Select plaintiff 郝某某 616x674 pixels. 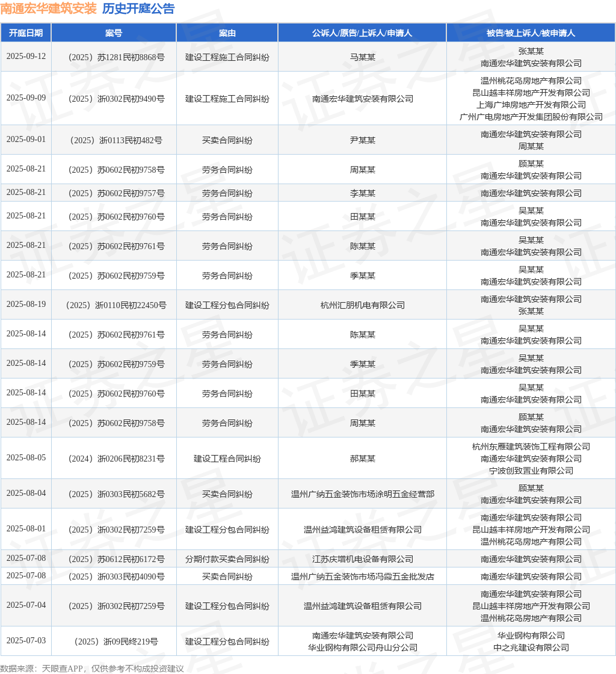click(363, 459)
